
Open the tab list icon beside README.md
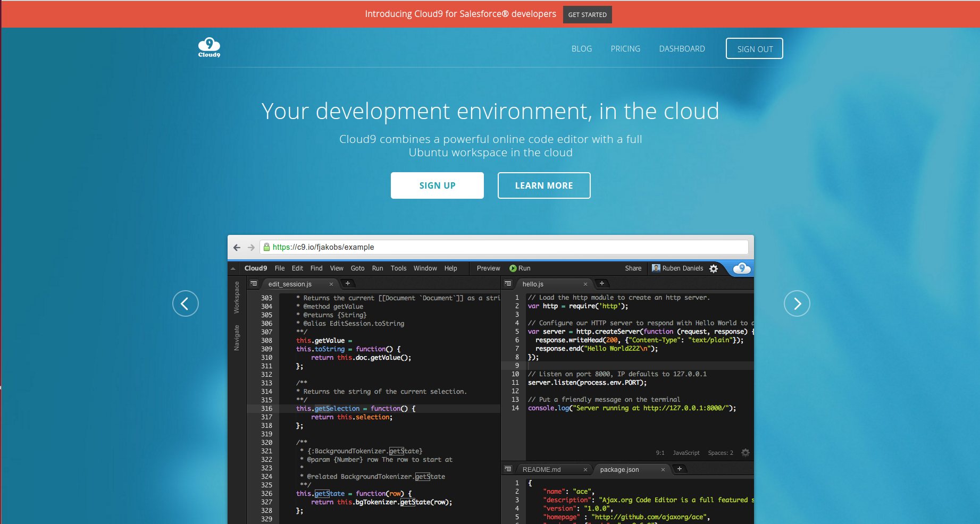point(508,469)
